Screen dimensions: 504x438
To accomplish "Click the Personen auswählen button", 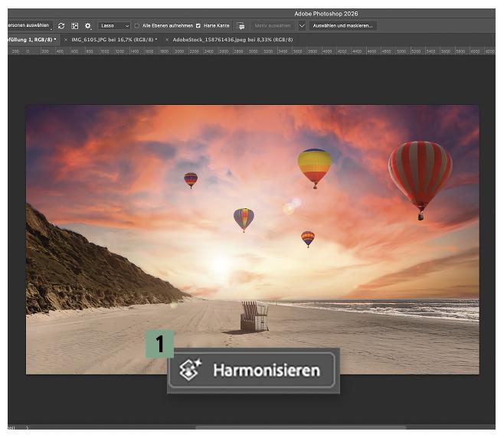I will coord(29,25).
